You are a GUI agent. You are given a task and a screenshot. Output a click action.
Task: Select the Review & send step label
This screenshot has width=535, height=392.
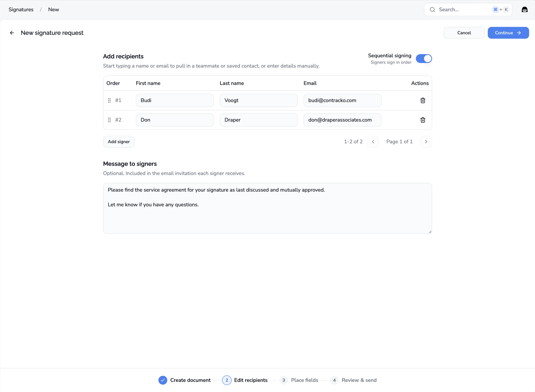point(359,380)
